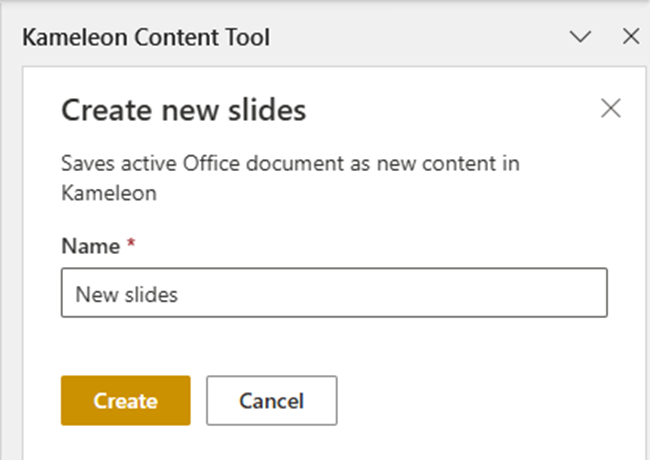Show task pane options via header chevron
Viewport: 650px width, 460px height.
coord(580,37)
